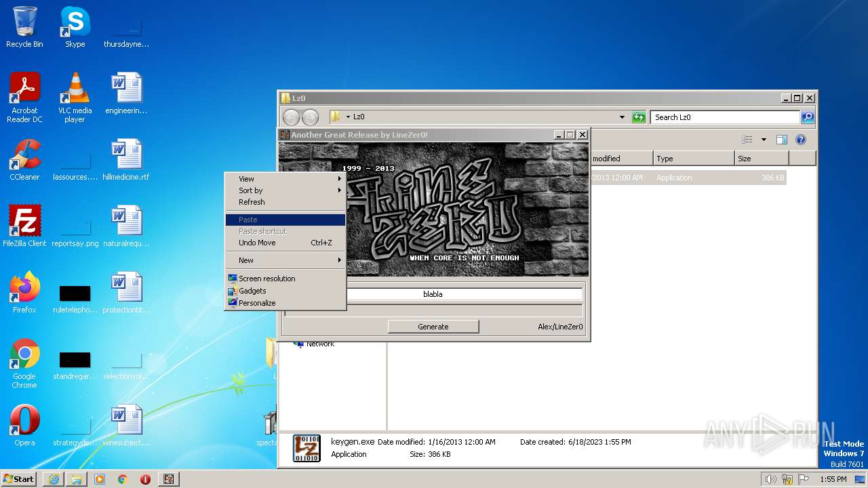Open hillmedicine.rtf document icon
Image resolution: width=868 pixels, height=488 pixels.
[x=126, y=160]
